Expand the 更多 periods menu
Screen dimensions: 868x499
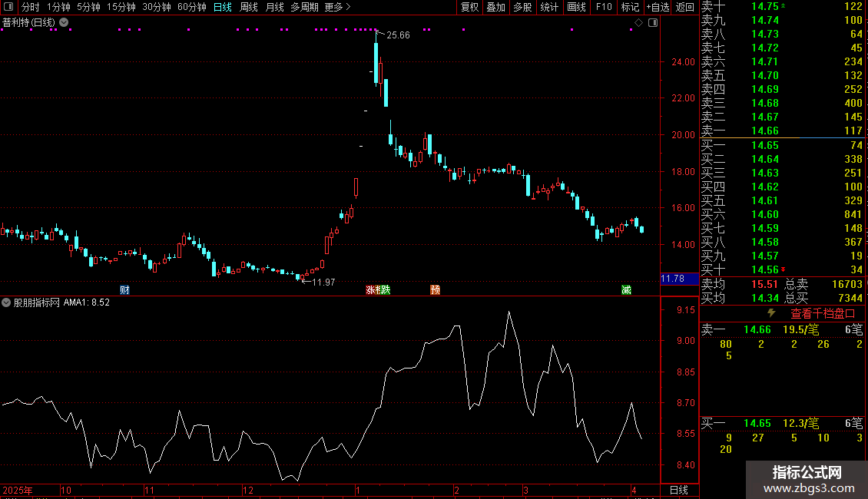(338, 7)
